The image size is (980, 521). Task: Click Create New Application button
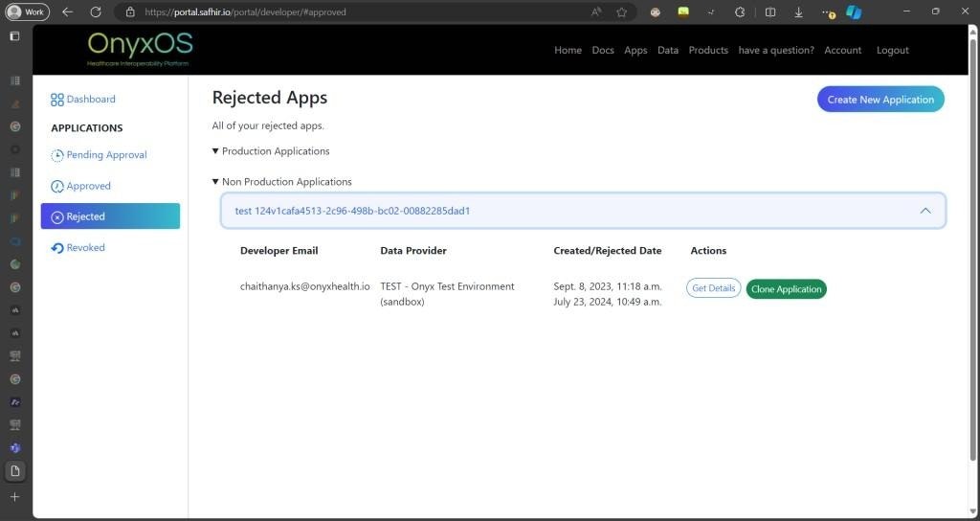pyautogui.click(x=880, y=100)
